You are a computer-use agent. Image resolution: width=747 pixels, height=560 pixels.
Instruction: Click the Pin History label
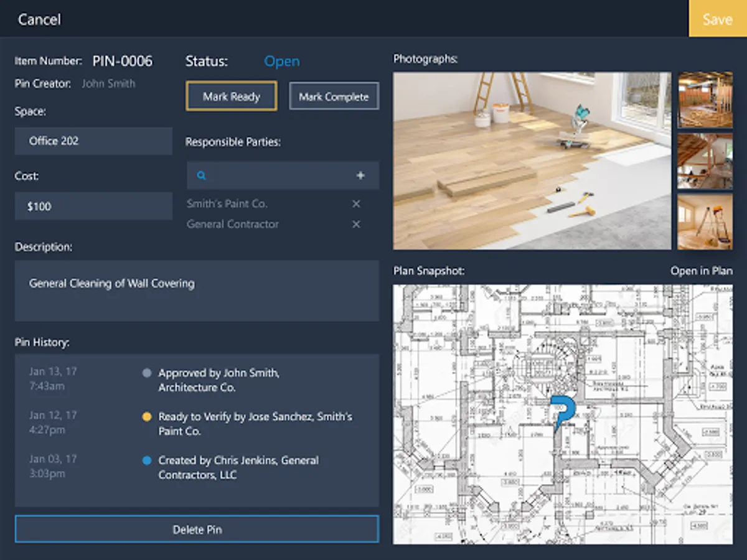point(42,342)
